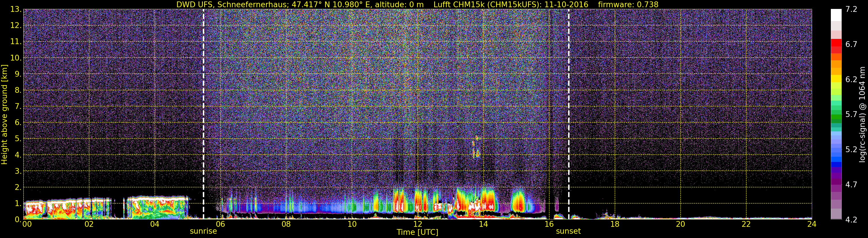The height and width of the screenshot is (238, 868).
Task: Click the colorbar tick label 4.2
Action: click(x=851, y=220)
